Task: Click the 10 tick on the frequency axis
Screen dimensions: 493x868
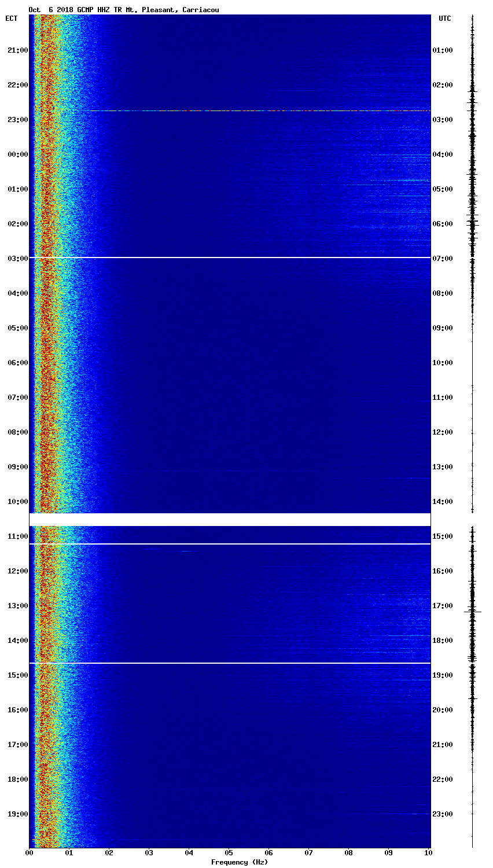Action: [x=429, y=853]
